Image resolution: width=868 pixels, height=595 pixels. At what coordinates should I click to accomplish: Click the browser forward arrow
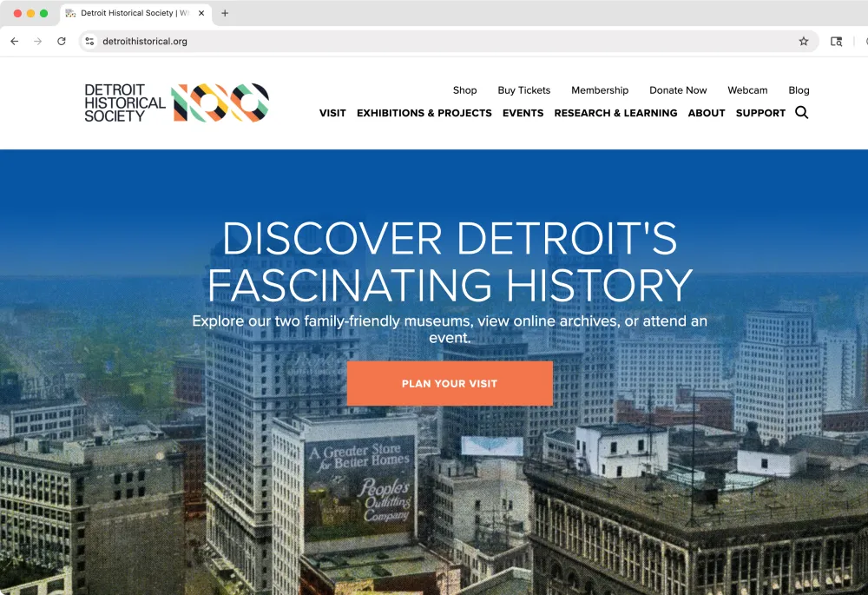[37, 41]
